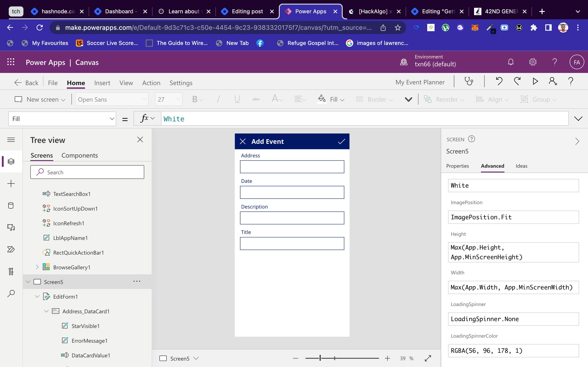This screenshot has width=588, height=367.
Task: Click the Insert menu tab
Action: point(102,82)
